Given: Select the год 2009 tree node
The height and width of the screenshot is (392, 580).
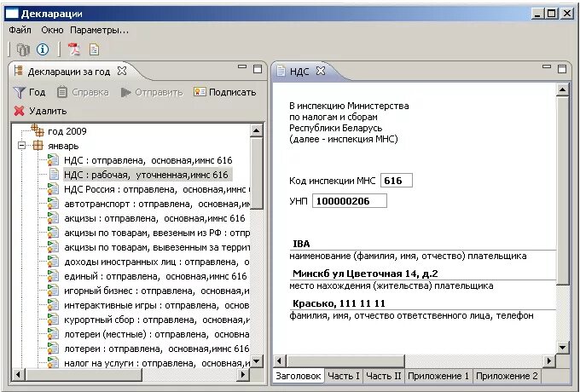Looking at the screenshot, I should click(x=67, y=131).
